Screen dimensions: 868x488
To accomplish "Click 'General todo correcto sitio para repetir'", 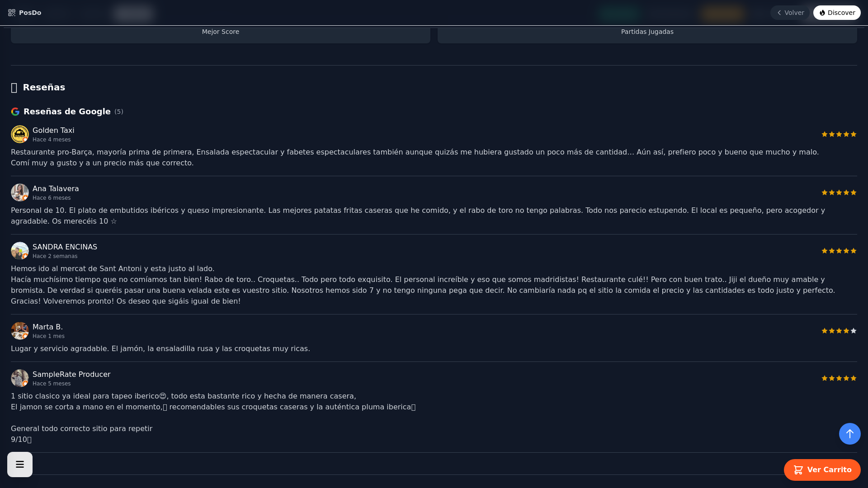I will tap(81, 429).
